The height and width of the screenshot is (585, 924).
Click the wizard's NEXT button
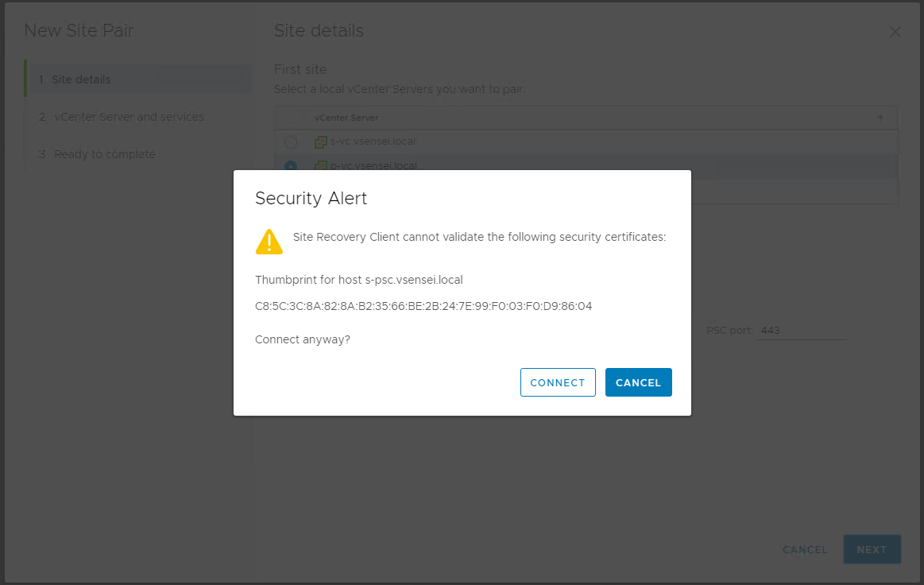[872, 549]
